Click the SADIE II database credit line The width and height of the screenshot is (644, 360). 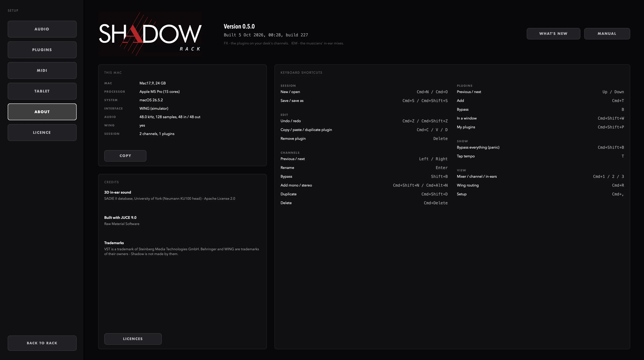pyautogui.click(x=169, y=199)
